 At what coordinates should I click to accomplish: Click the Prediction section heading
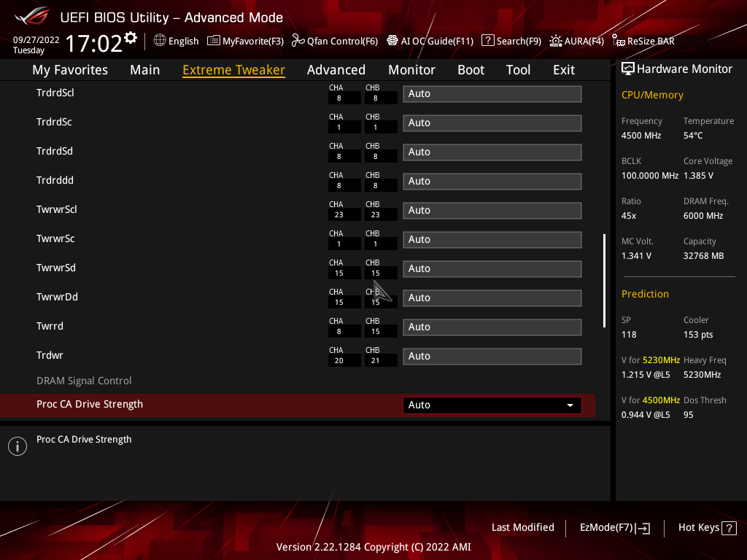(645, 295)
